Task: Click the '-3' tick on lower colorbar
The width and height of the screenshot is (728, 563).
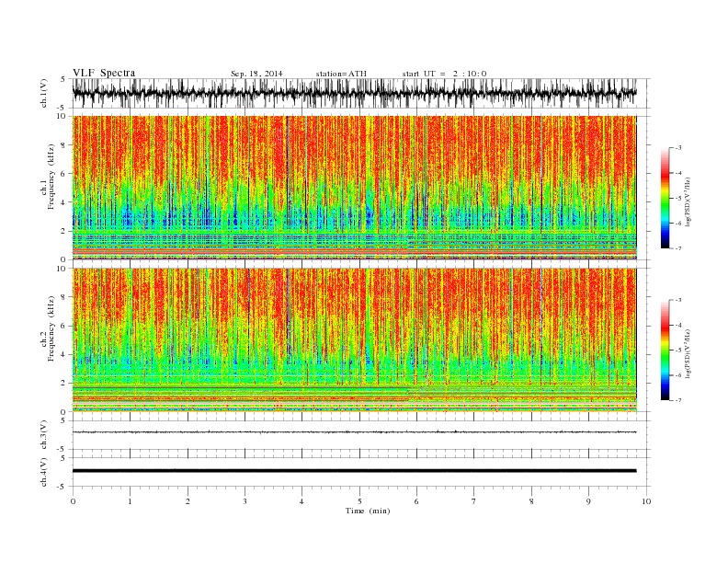Action: [677, 300]
